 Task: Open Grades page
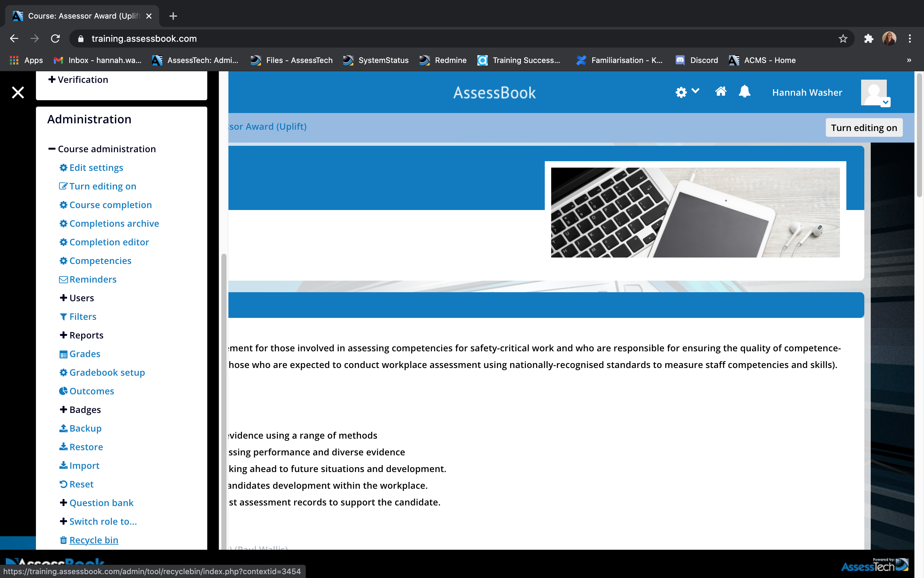(85, 354)
